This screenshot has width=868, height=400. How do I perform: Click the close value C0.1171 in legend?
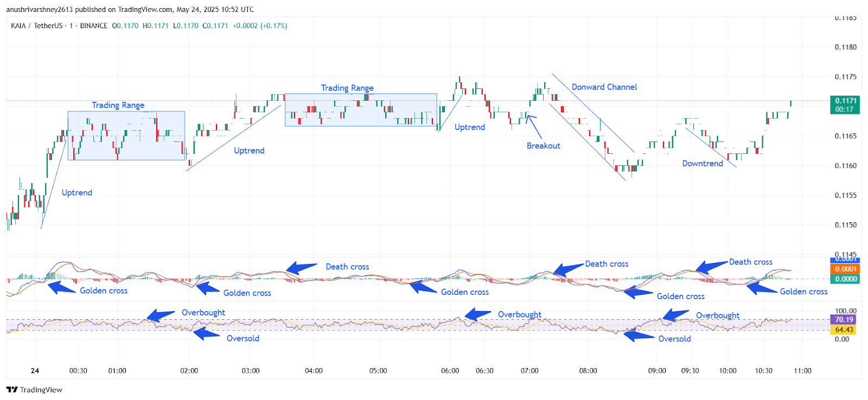[x=215, y=25]
